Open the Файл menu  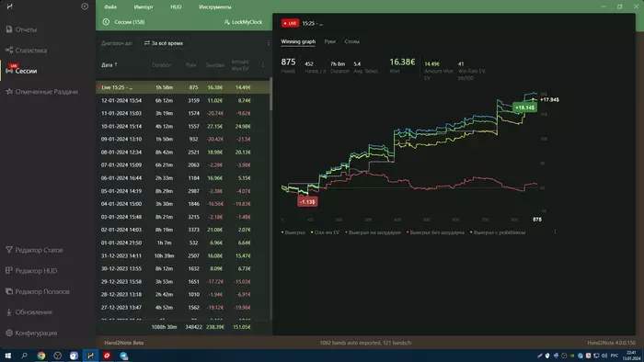click(x=110, y=7)
